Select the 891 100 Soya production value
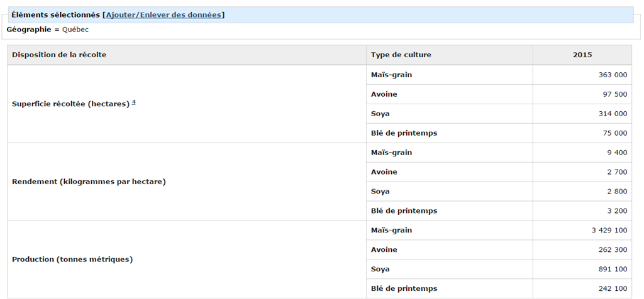The width and height of the screenshot is (644, 299). tap(613, 269)
